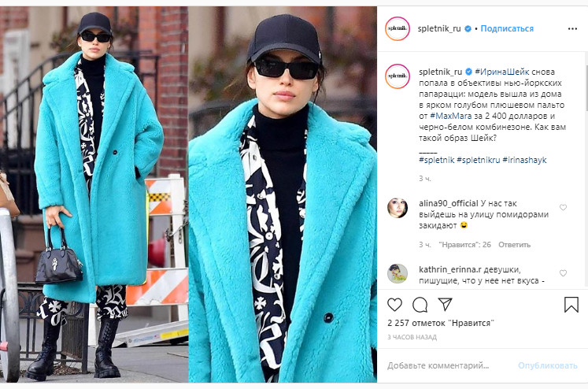Publish the comment with Опубликовать
588x389 pixels.
tap(548, 365)
